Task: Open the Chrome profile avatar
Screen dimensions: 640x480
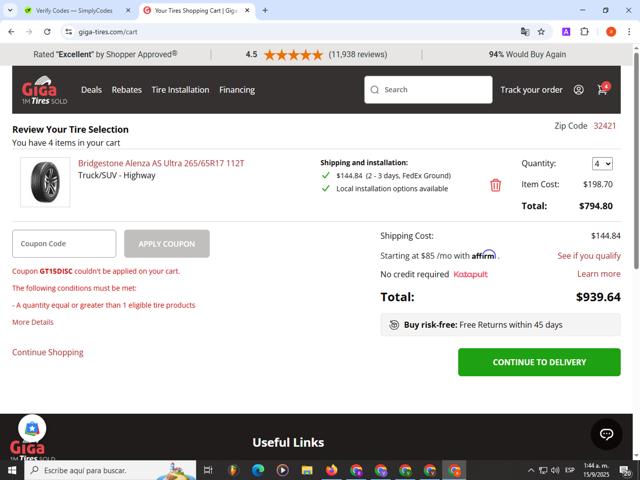Action: (611, 32)
